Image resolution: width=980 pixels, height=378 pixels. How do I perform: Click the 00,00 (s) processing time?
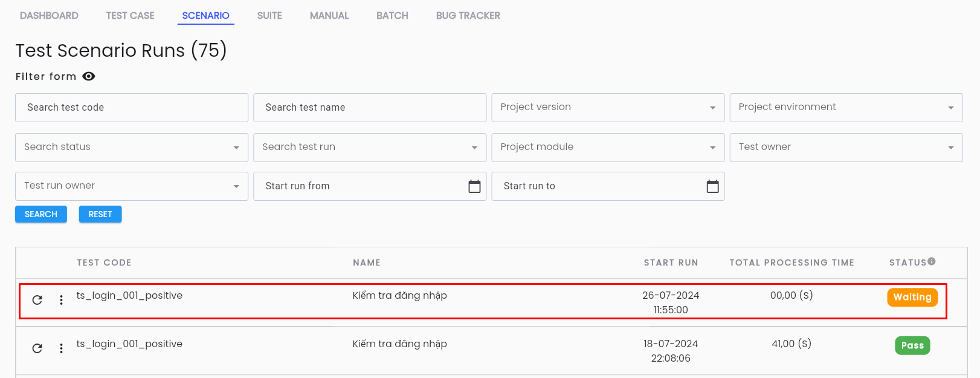tap(791, 295)
